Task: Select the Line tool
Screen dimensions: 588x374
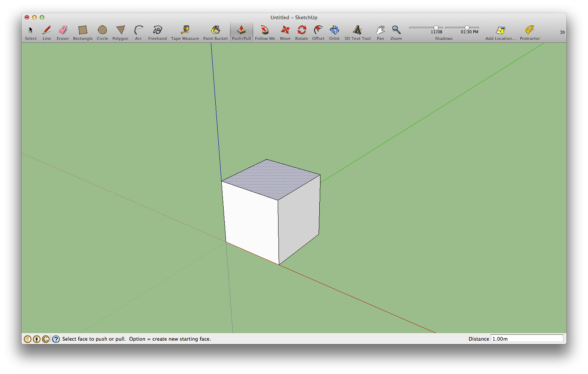Action: point(47,30)
